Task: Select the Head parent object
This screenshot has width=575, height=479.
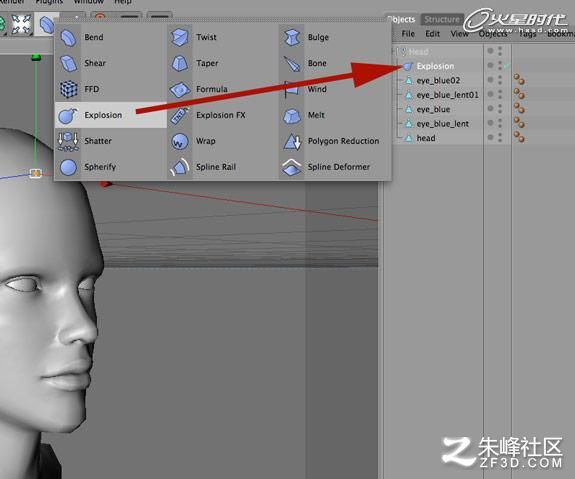Action: (x=418, y=52)
